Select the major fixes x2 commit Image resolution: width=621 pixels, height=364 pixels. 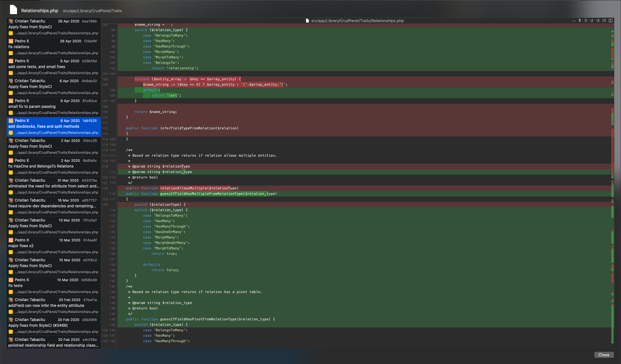coord(20,246)
